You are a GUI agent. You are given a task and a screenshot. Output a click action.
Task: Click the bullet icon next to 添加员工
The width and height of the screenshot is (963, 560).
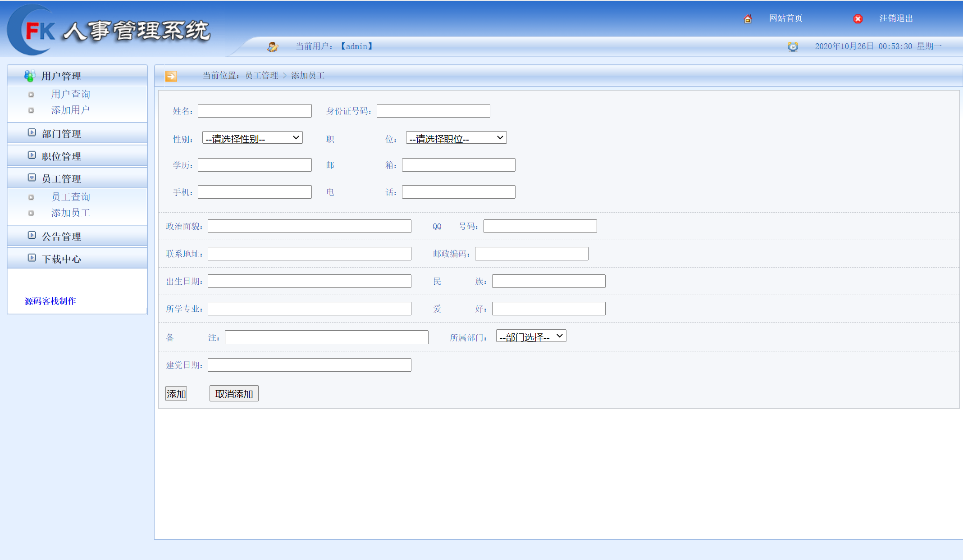[x=31, y=213]
